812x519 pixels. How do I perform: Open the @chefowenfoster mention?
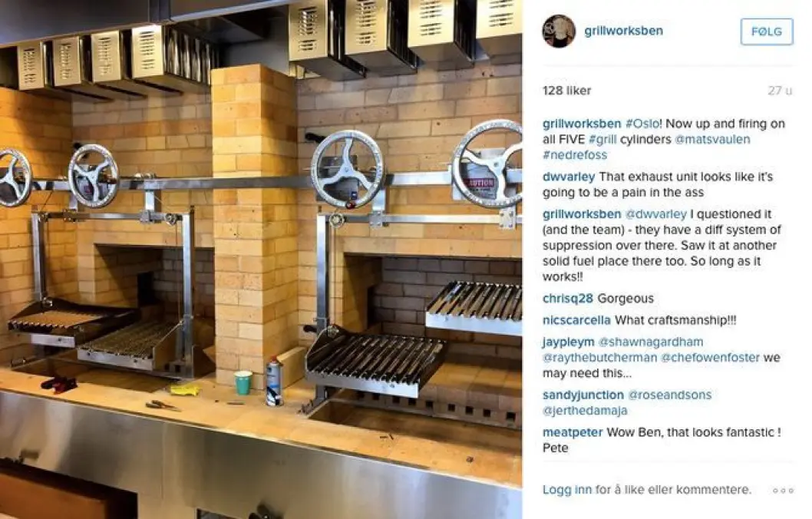[710, 358]
